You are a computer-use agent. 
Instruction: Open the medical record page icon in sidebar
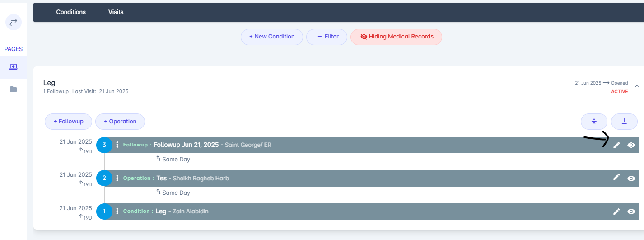click(x=13, y=66)
